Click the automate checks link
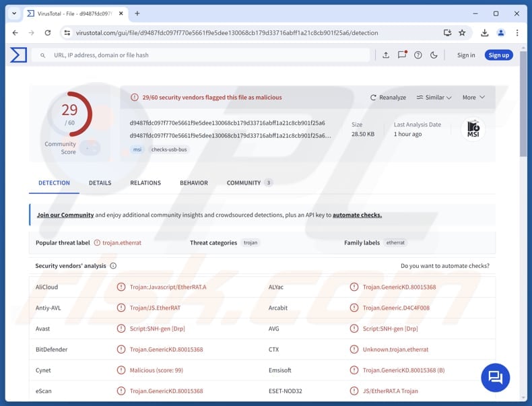Screen dimensions: 532x406 (357, 215)
